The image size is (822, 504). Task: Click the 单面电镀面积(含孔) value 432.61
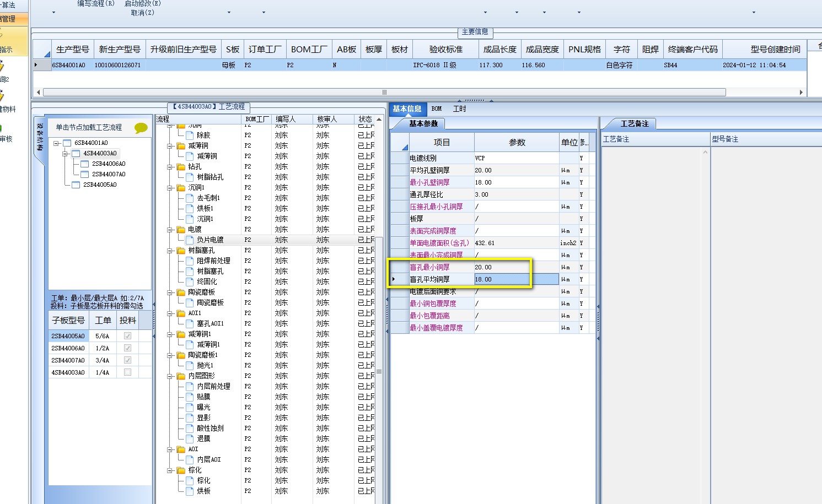(x=517, y=243)
